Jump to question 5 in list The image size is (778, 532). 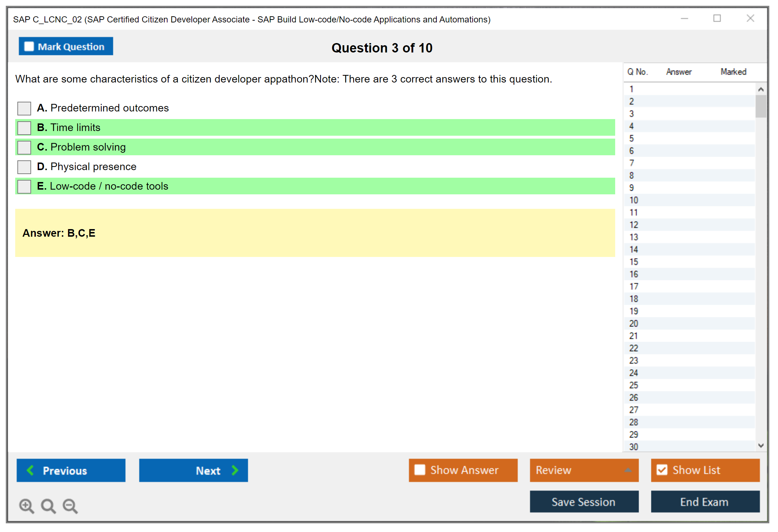pyautogui.click(x=631, y=139)
